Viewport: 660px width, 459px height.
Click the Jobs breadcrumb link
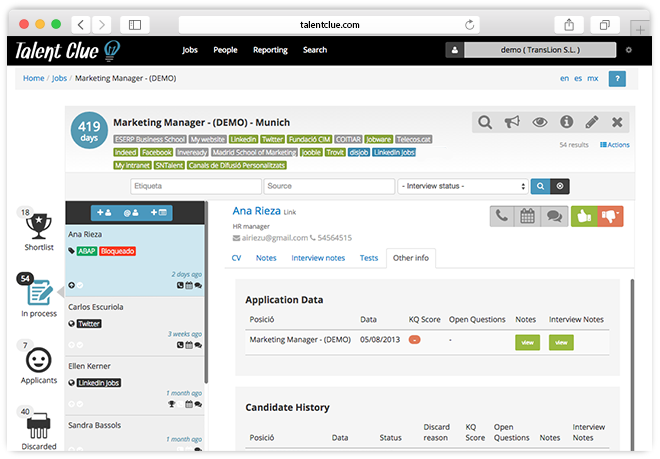point(59,78)
